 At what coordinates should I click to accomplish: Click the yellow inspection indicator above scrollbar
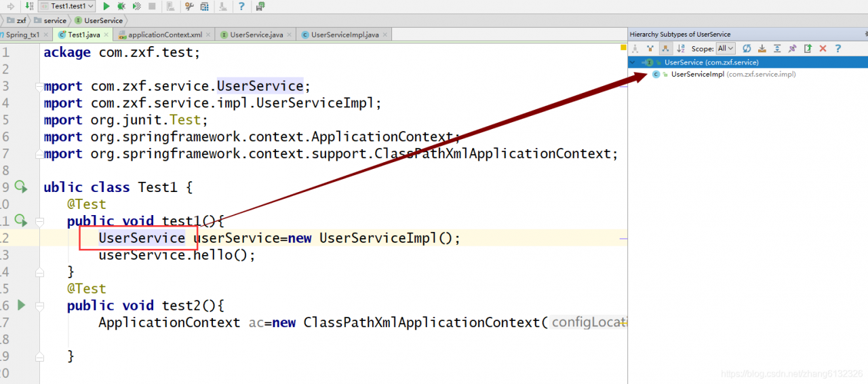(x=623, y=47)
